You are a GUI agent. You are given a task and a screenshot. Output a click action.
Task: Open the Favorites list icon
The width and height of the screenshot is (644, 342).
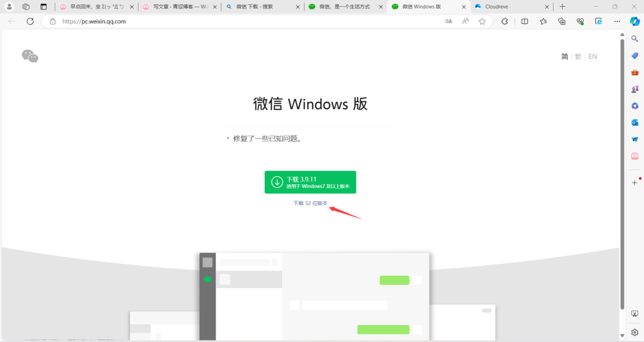(x=543, y=21)
